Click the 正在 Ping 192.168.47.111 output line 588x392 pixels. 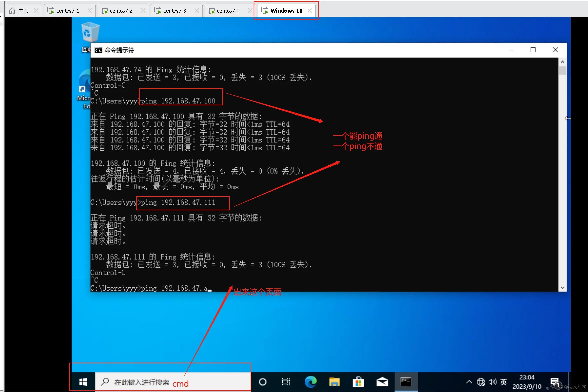pyautogui.click(x=176, y=218)
